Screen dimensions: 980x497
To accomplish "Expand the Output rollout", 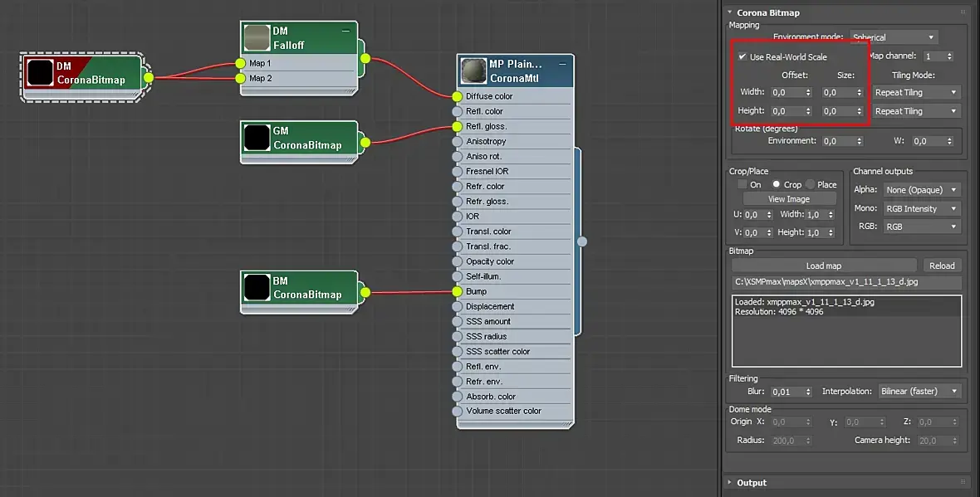I will [x=729, y=483].
